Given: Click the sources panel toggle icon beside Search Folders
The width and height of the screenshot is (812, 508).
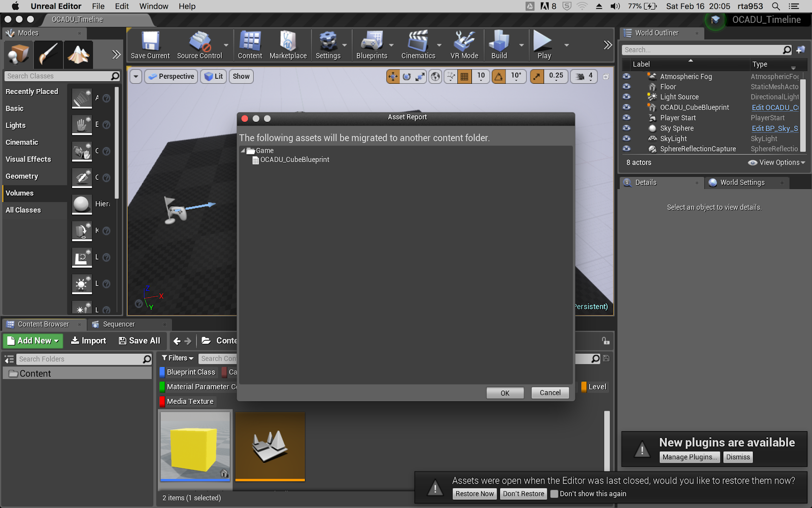Looking at the screenshot, I should pyautogui.click(x=9, y=359).
